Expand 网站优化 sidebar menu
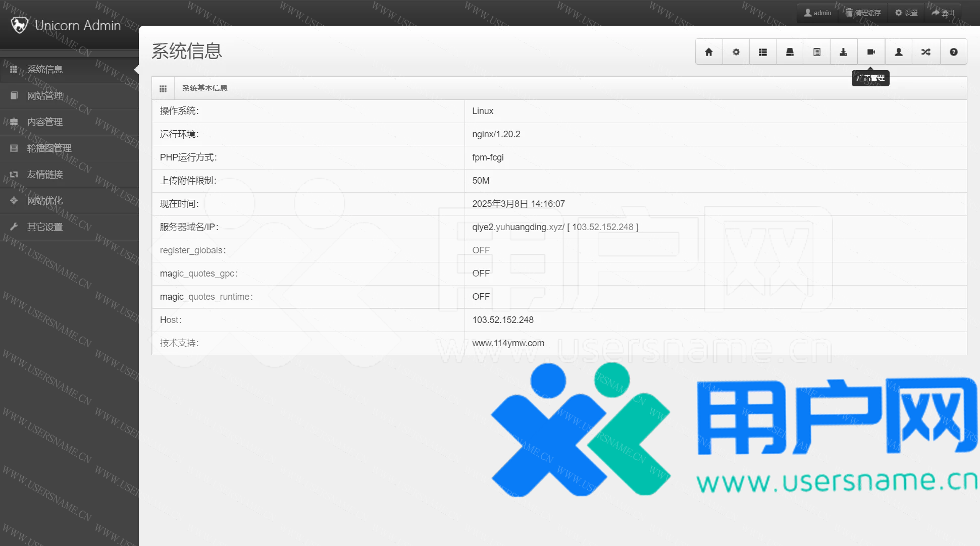 click(x=45, y=201)
